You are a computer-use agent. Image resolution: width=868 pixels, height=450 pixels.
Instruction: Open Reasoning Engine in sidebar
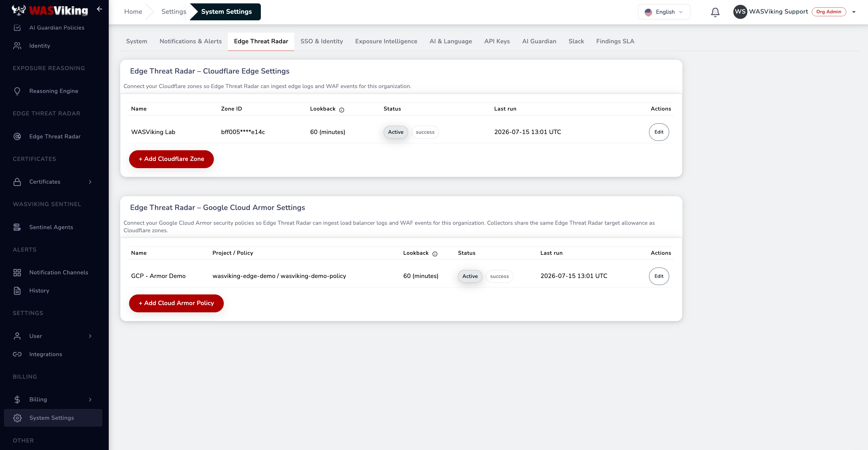tap(53, 91)
